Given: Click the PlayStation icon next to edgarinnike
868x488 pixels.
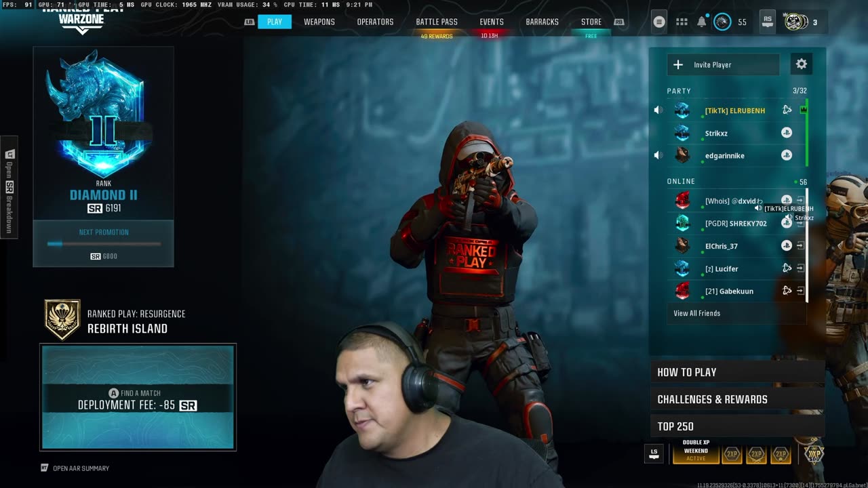Looking at the screenshot, I should 787,155.
